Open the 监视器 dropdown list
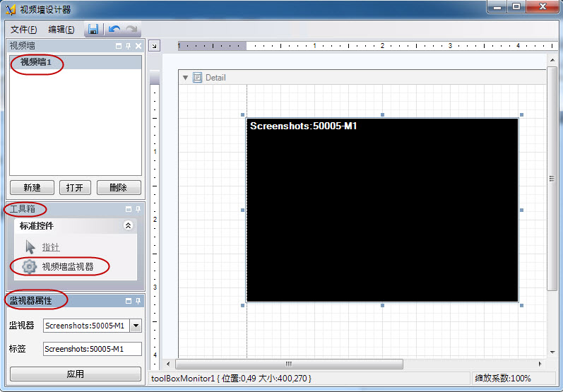 coord(136,326)
